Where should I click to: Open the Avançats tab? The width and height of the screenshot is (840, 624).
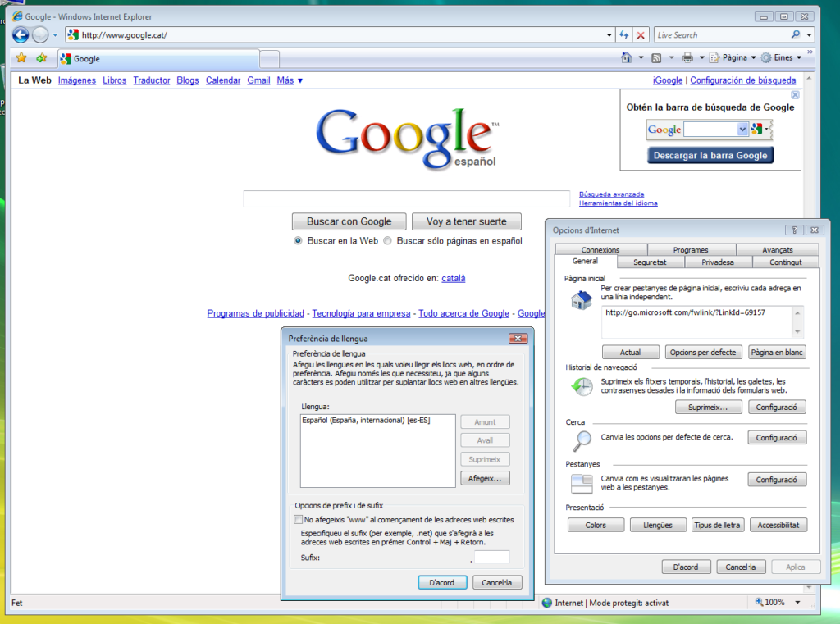[777, 250]
